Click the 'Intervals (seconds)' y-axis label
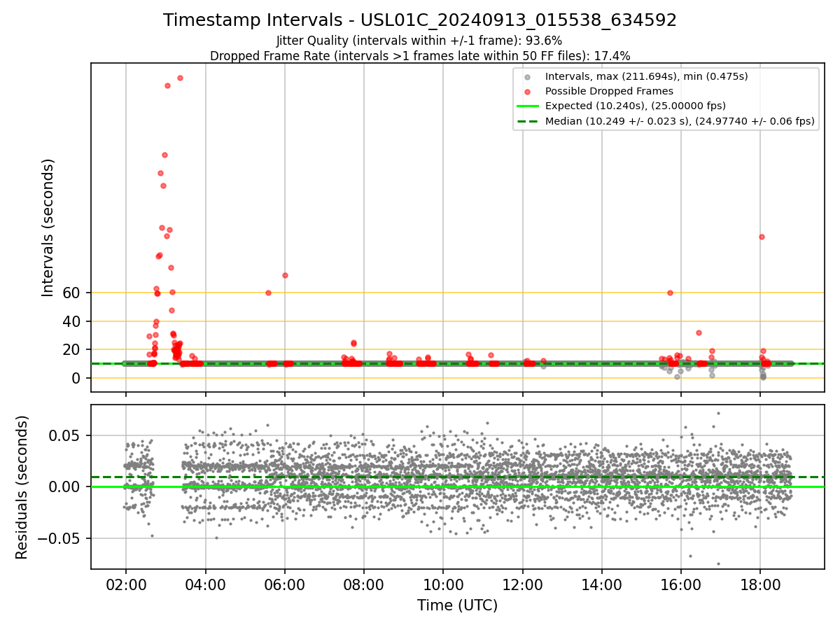This screenshot has width=840, height=630. (x=48, y=227)
